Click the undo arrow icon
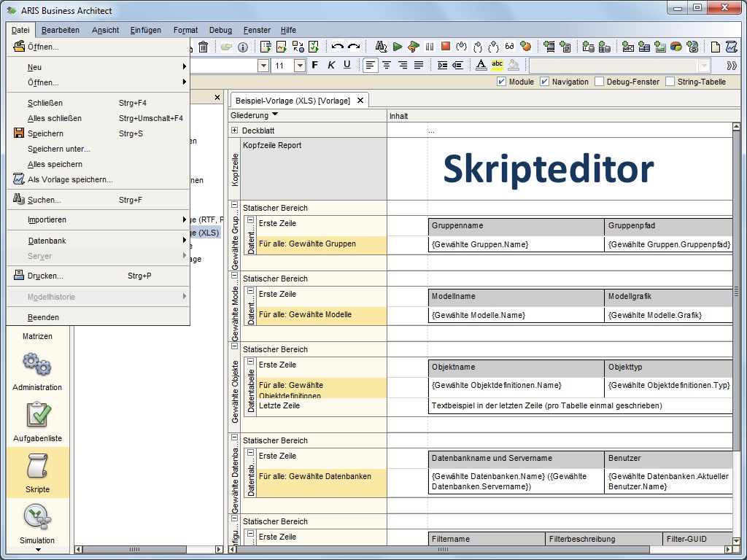Viewport: 747px width, 560px height. (x=337, y=47)
